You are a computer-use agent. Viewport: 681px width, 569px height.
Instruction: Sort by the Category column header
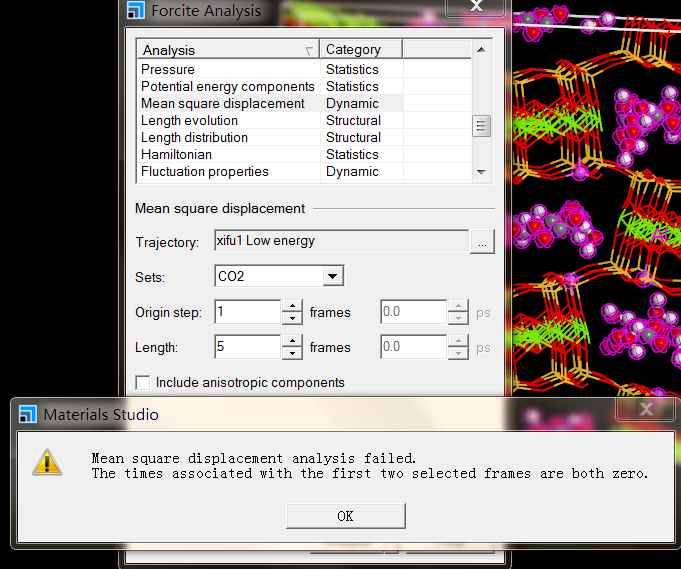click(x=360, y=50)
